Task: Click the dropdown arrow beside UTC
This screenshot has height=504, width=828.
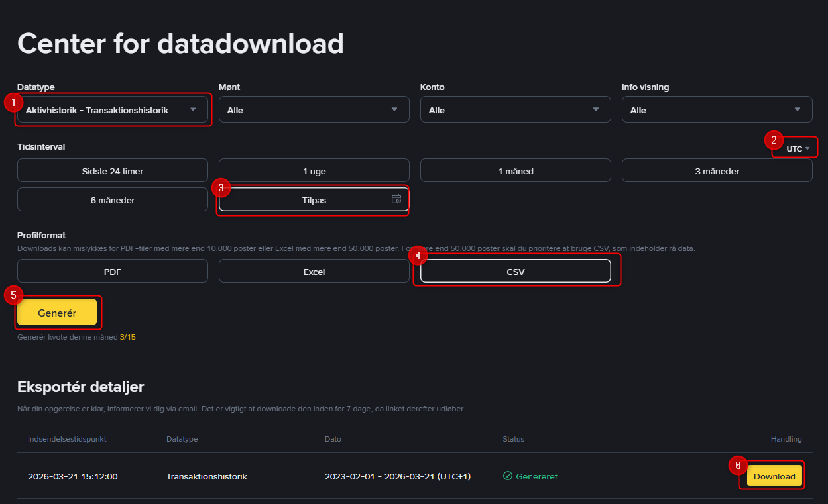Action: [x=806, y=148]
